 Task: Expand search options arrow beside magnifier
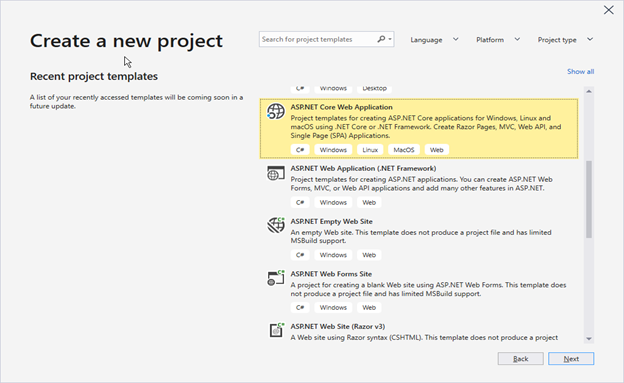[x=390, y=39]
